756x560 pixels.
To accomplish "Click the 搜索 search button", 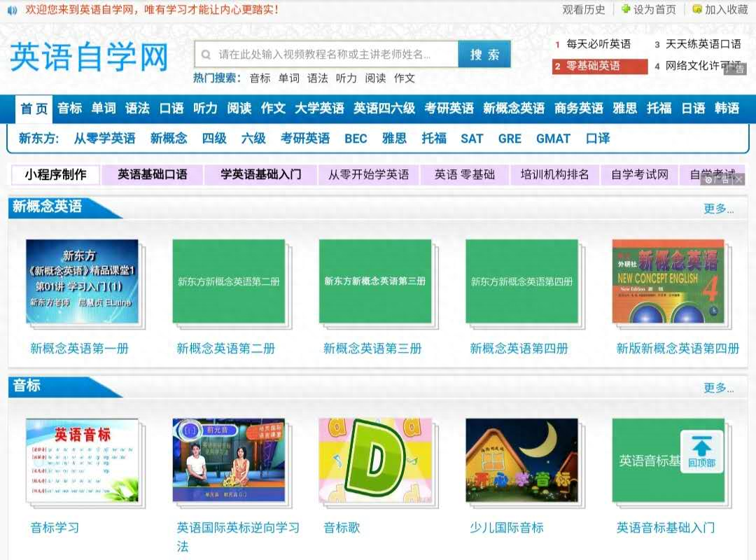I will [x=484, y=55].
